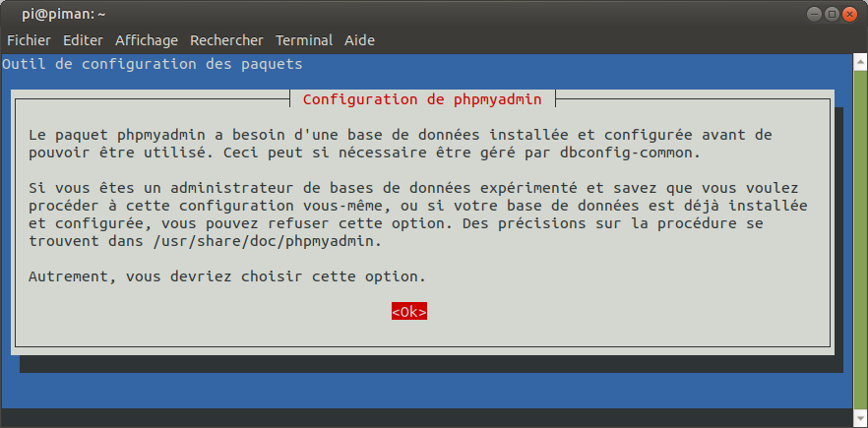
Task: Click the terminal vertical scrollbar
Action: pyautogui.click(x=860, y=238)
